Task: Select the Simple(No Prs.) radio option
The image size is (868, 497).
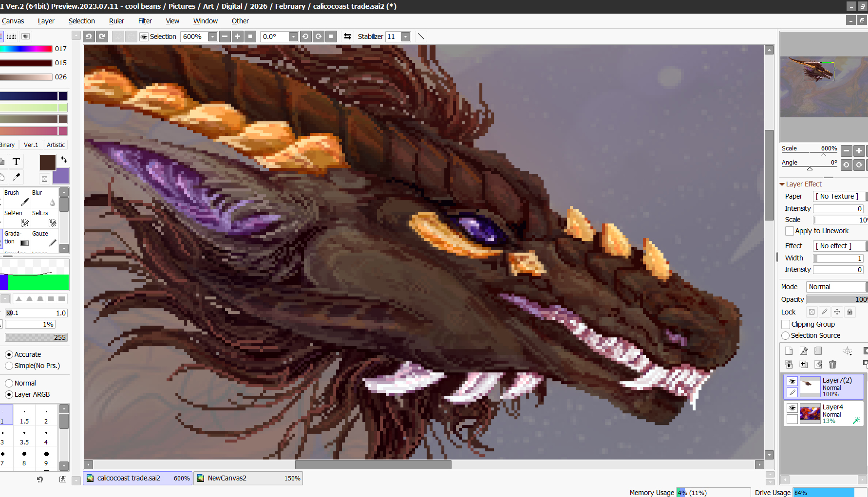Action: click(9, 366)
